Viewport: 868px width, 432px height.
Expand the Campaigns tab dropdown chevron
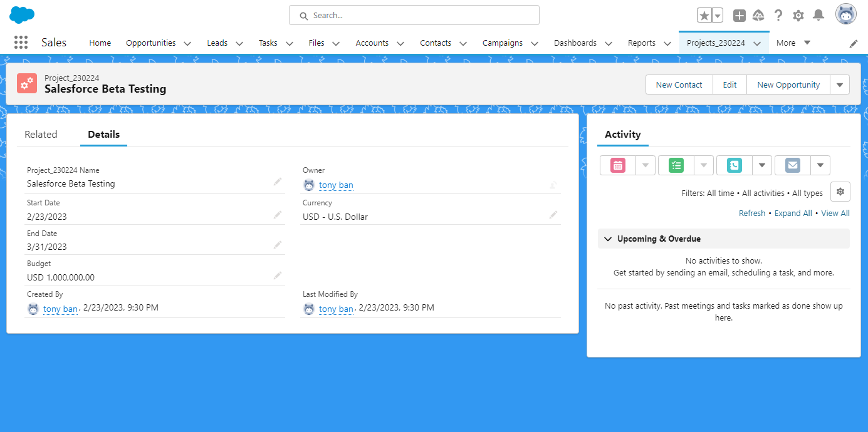[x=535, y=43]
